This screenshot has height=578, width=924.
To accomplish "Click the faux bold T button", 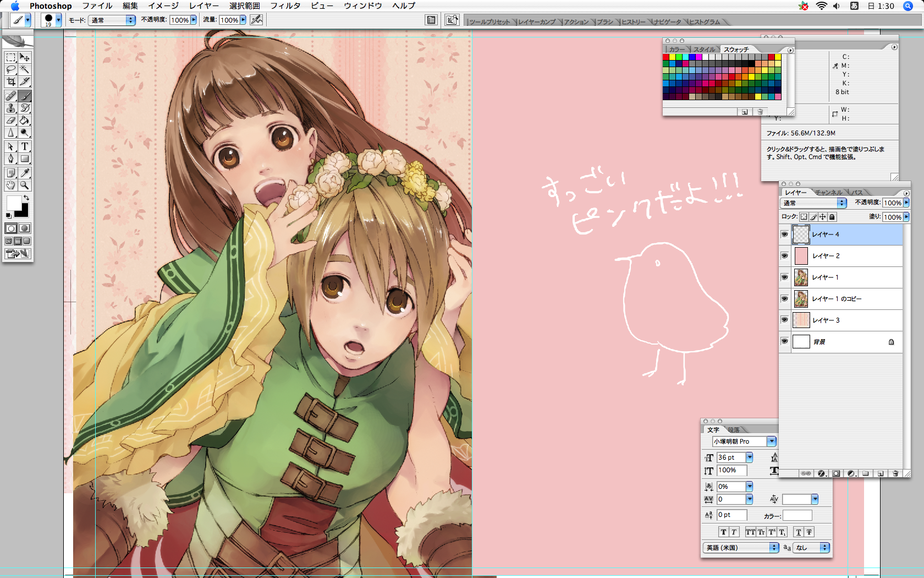I will point(723,532).
